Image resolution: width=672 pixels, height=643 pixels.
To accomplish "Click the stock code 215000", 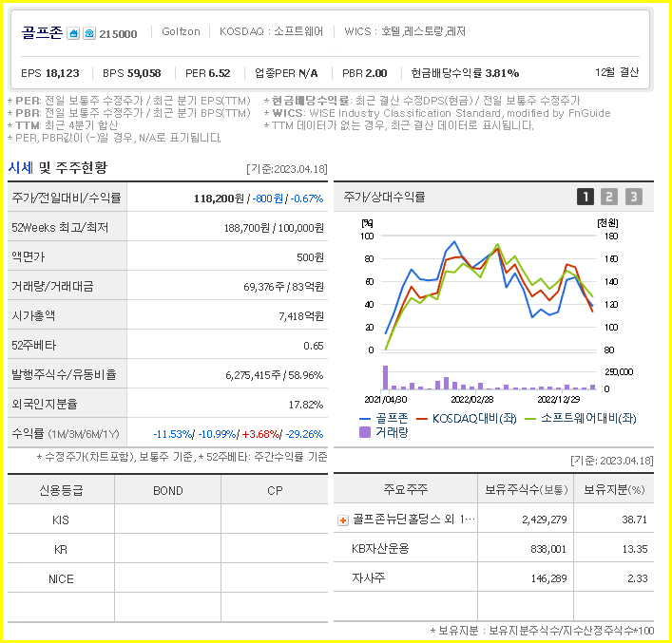I will coord(118,34).
